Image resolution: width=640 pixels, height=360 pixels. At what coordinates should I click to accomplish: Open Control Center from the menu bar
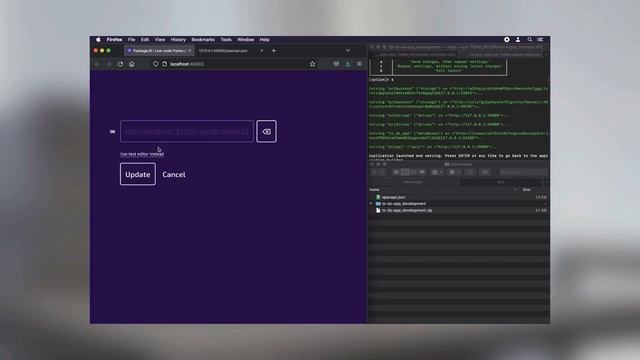(x=540, y=40)
